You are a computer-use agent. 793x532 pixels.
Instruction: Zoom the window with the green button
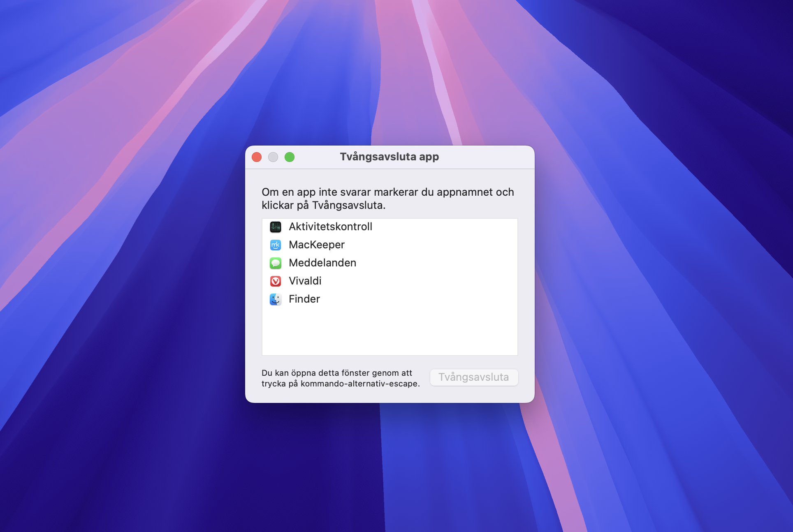[290, 157]
